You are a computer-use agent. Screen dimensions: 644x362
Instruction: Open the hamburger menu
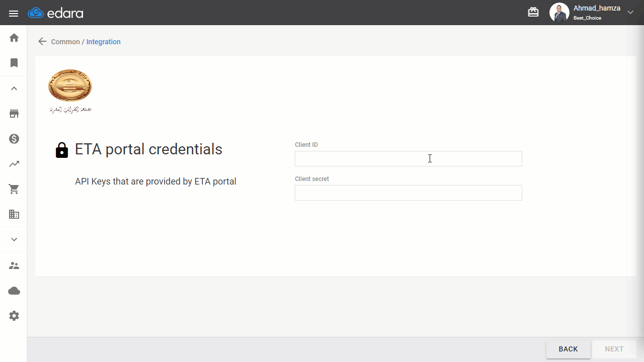pyautogui.click(x=14, y=14)
